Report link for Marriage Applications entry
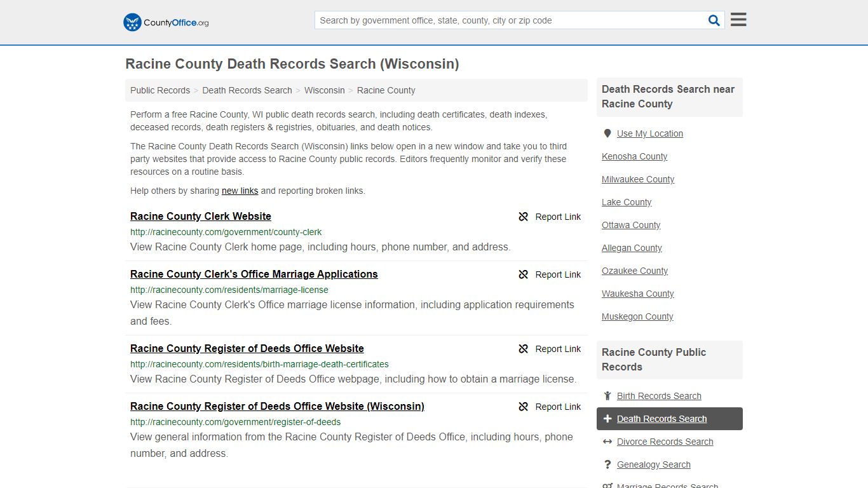Screen dimensions: 868x488 pos(558,274)
